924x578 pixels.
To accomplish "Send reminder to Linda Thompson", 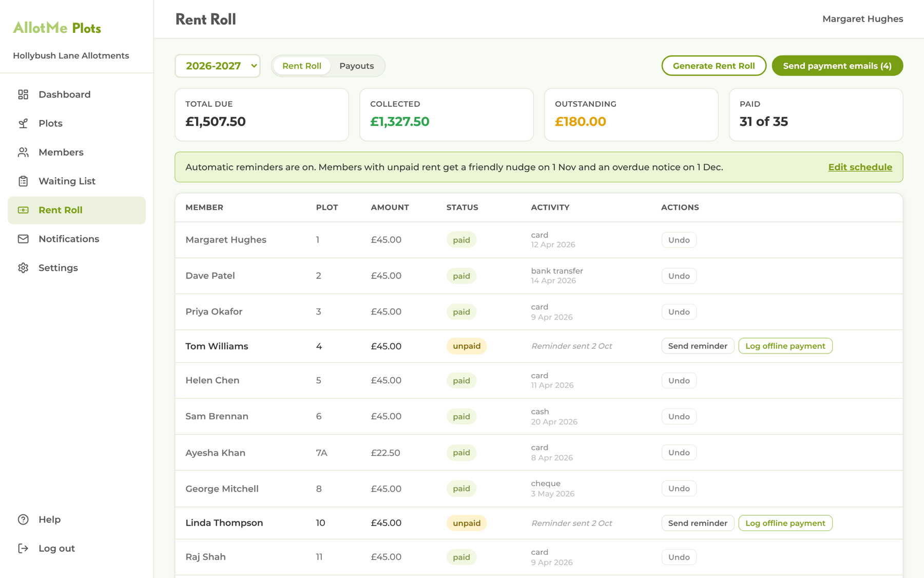I will pyautogui.click(x=698, y=523).
